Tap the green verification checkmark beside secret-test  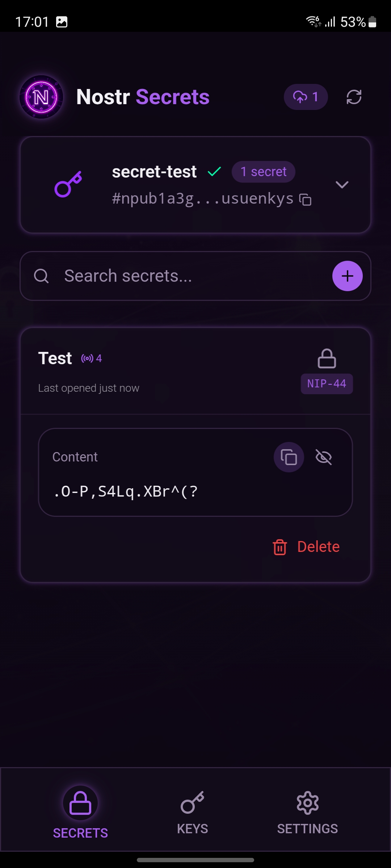click(x=214, y=171)
